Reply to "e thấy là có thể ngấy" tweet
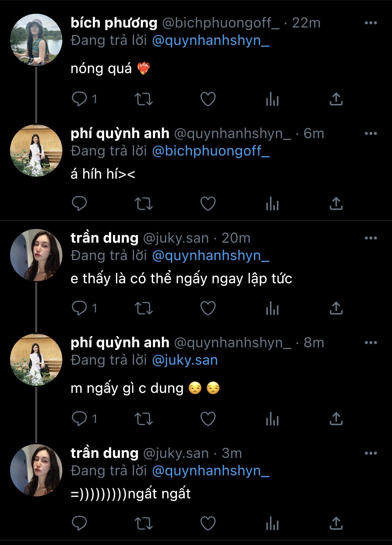Image resolution: width=392 pixels, height=545 pixels. [80, 308]
